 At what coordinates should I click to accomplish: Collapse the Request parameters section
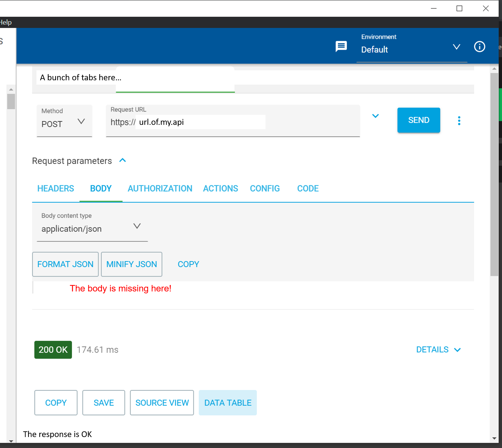click(x=122, y=160)
